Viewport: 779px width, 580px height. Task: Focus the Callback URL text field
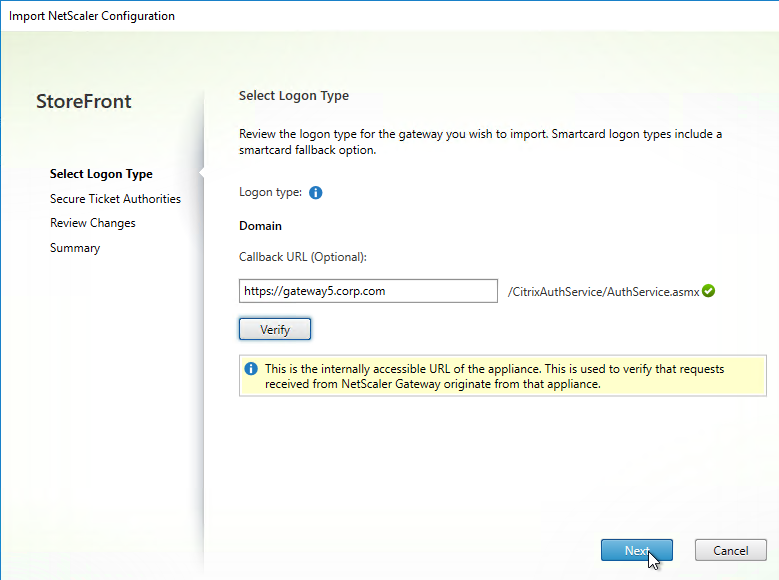[368, 291]
